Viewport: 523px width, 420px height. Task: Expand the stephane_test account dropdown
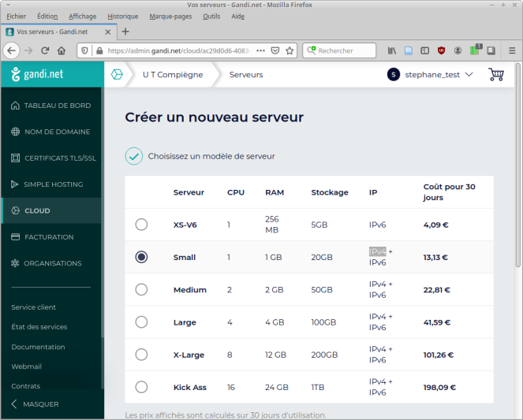click(x=469, y=74)
